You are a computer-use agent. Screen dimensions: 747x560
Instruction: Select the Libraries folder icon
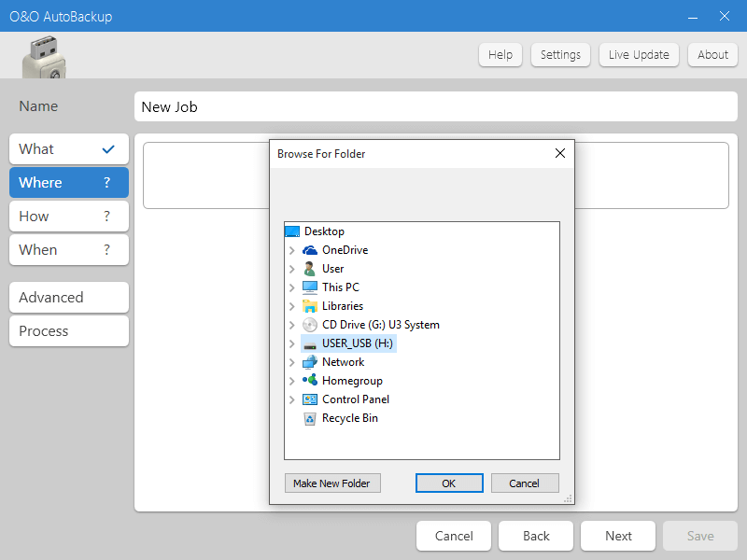(x=310, y=306)
